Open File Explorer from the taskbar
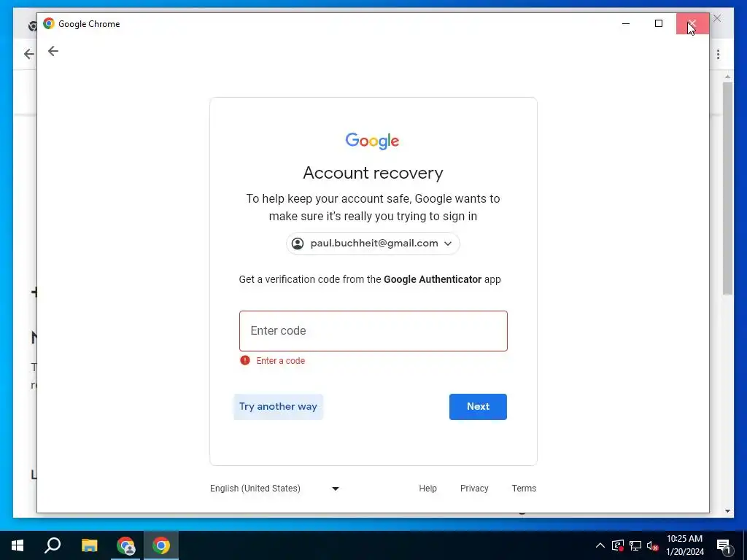This screenshot has width=747, height=560. (x=89, y=545)
